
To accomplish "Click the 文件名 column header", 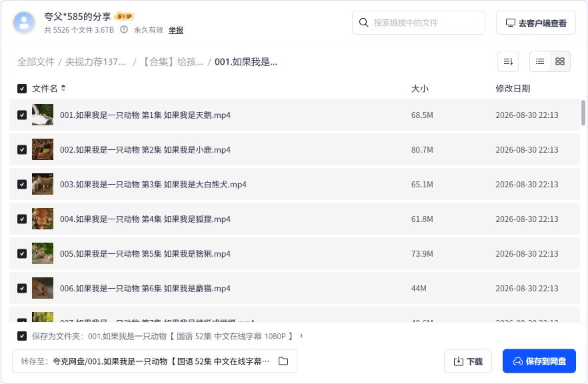I will (45, 89).
